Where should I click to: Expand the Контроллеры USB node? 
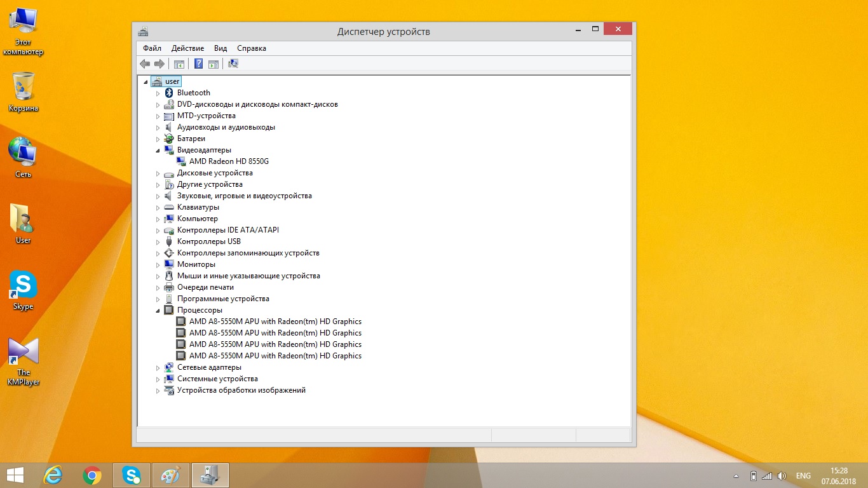point(158,242)
